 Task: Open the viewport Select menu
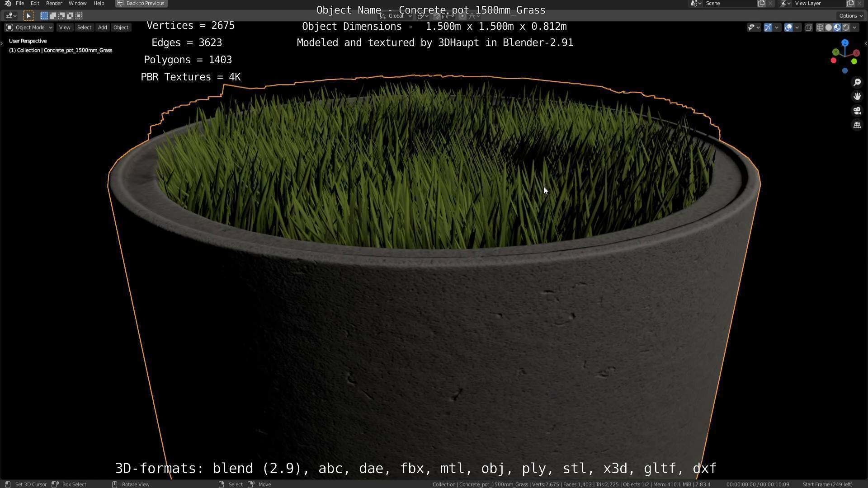coord(84,28)
